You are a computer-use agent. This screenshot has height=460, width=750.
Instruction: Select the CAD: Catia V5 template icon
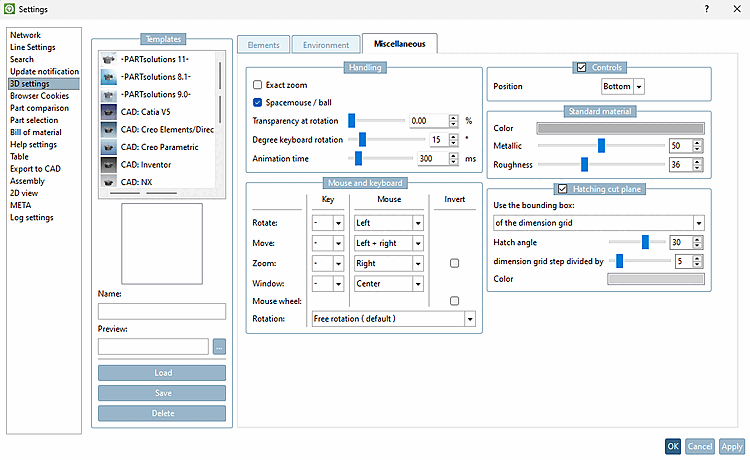click(109, 112)
